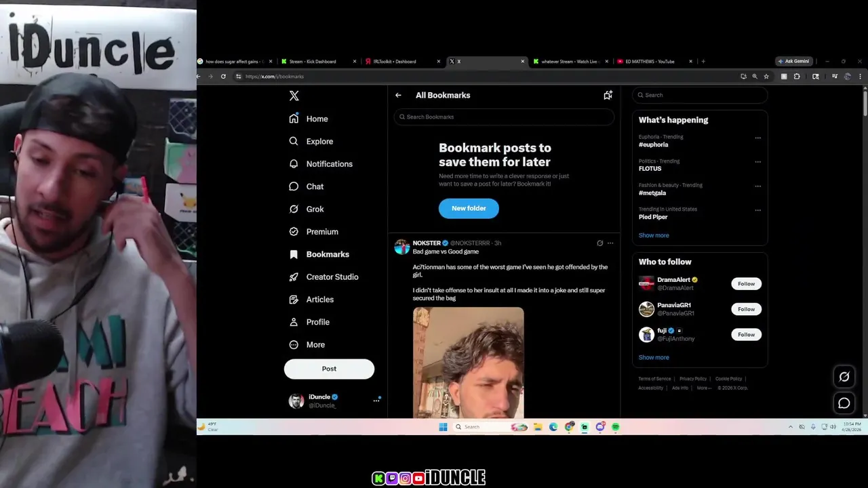Click the taskbar clock showing 10:54 PM
Image resolution: width=868 pixels, height=488 pixels.
tap(852, 427)
